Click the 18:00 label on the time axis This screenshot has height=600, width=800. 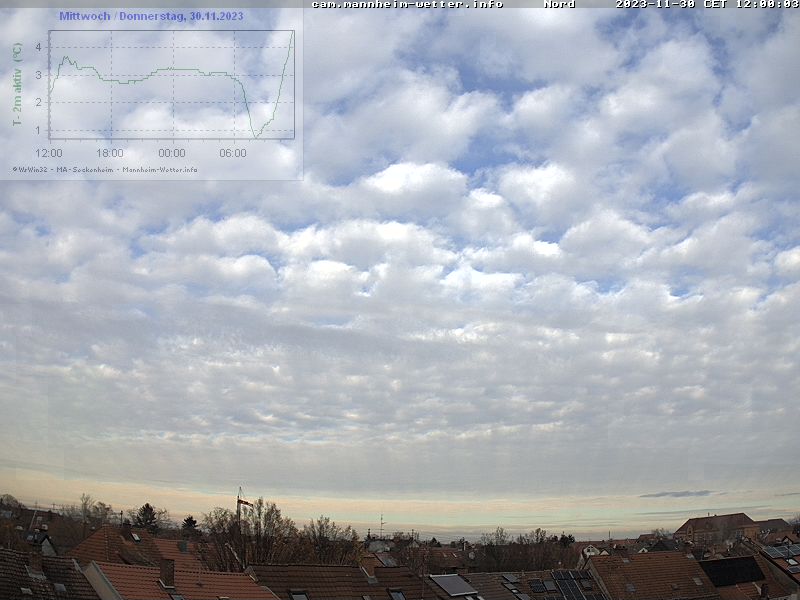tap(110, 153)
